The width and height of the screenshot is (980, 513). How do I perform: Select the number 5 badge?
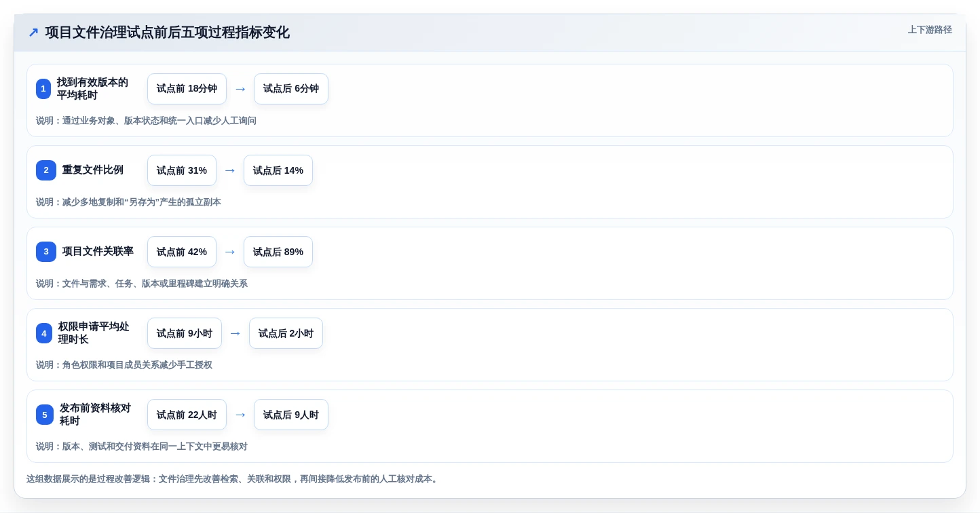[45, 415]
